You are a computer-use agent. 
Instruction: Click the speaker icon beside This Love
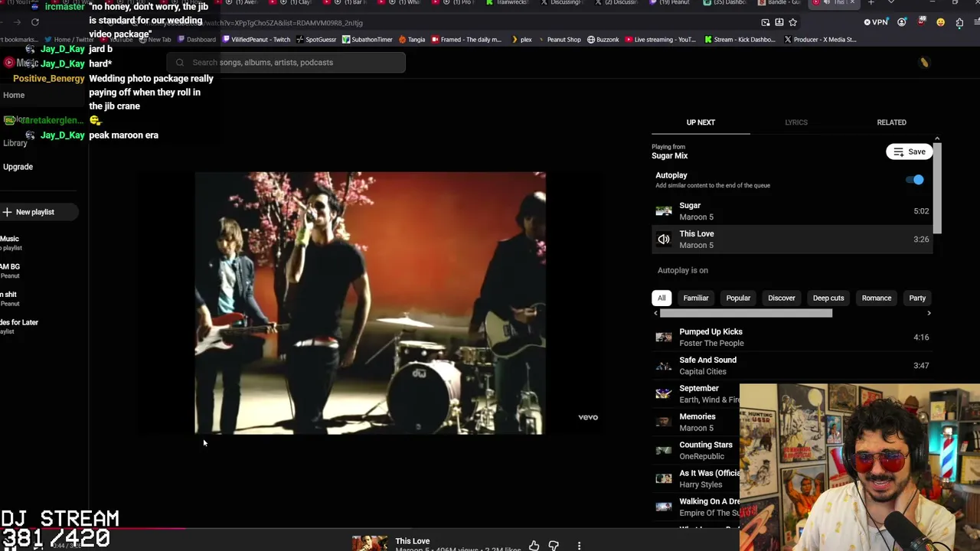pos(664,240)
